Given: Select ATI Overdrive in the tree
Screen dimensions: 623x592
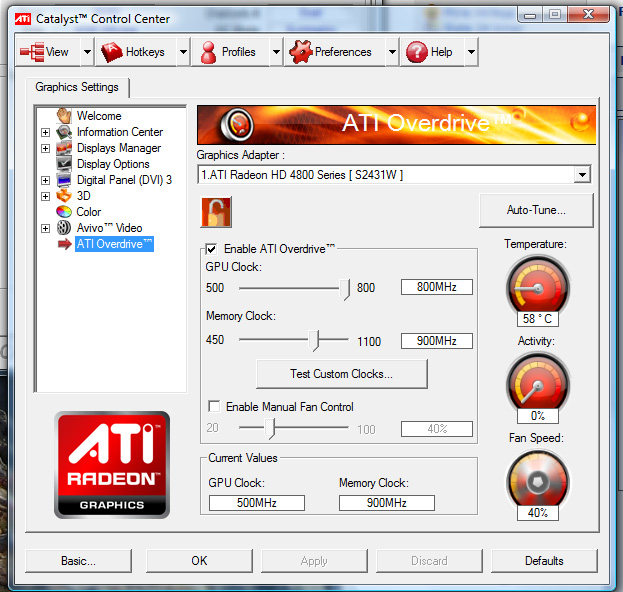Looking at the screenshot, I should point(114,244).
